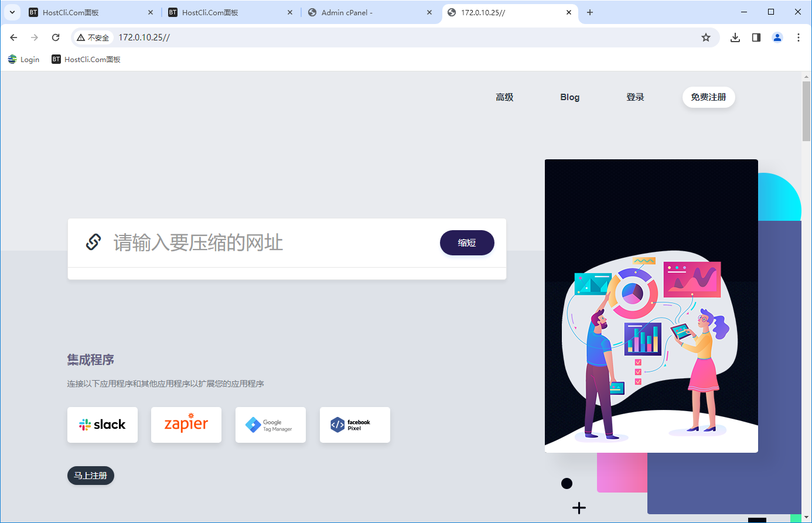Click inside the URL shortening input field
The width and height of the screenshot is (812, 523).
(x=246, y=242)
